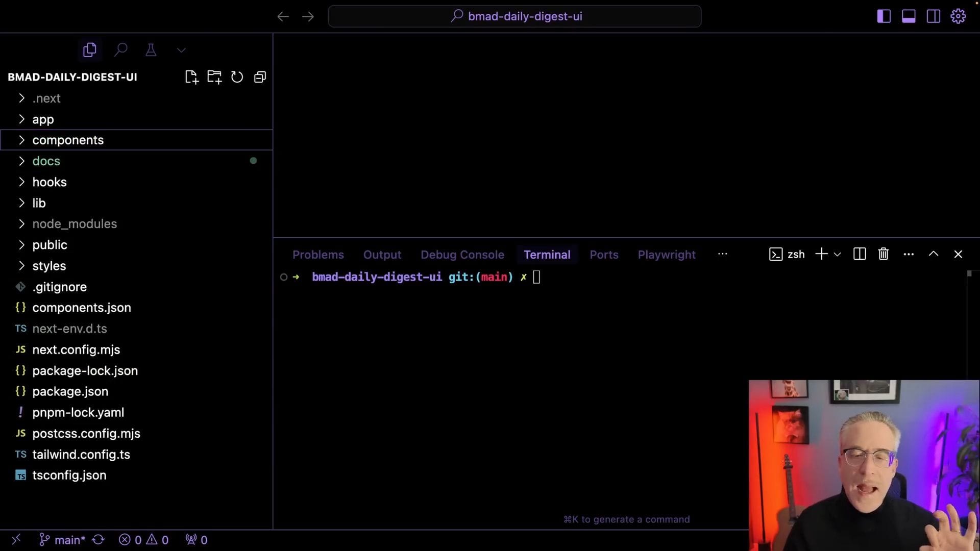
Task: Toggle the secondary sidebar layout button
Action: click(933, 16)
